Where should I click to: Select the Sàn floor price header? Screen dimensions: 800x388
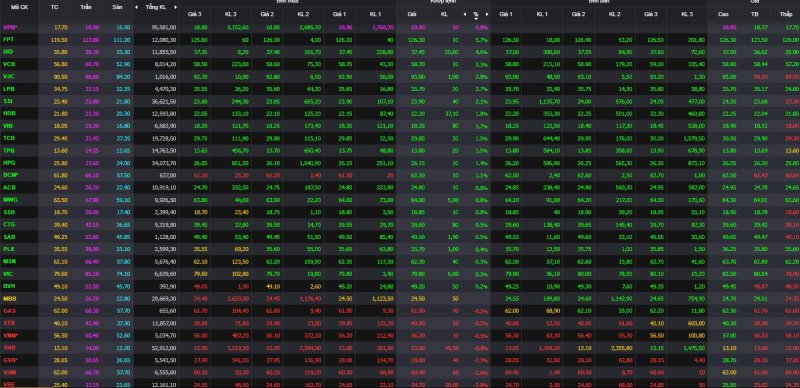click(117, 7)
